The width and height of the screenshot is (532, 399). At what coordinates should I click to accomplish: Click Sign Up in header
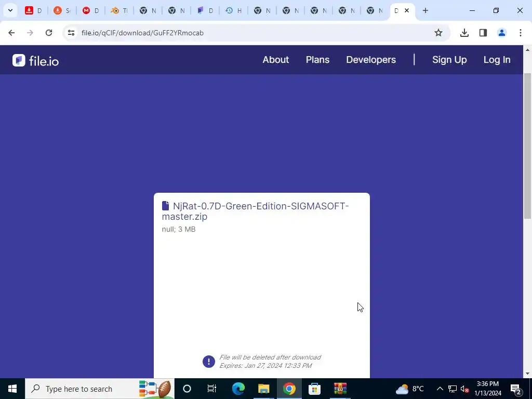449,60
